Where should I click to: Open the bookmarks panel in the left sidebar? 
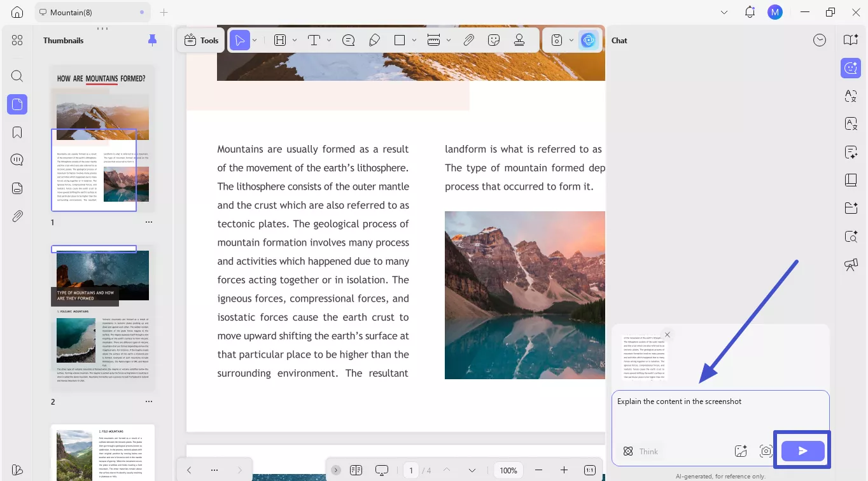click(17, 132)
